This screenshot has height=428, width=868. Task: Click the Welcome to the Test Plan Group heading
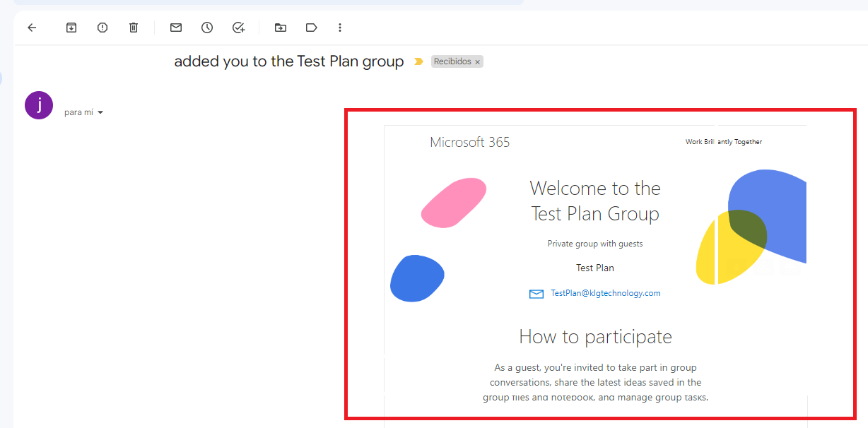pyautogui.click(x=595, y=201)
